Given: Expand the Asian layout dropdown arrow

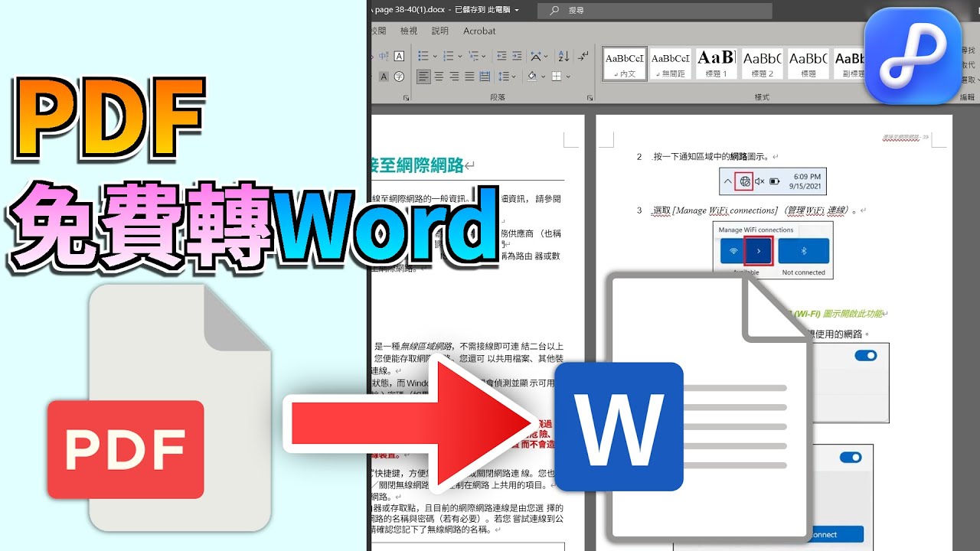Looking at the screenshot, I should click(546, 56).
